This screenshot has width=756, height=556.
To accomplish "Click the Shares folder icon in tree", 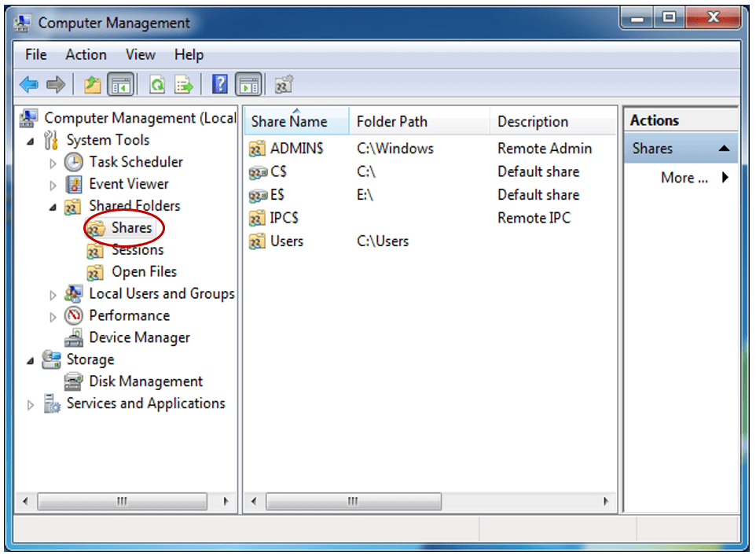I will (x=96, y=228).
